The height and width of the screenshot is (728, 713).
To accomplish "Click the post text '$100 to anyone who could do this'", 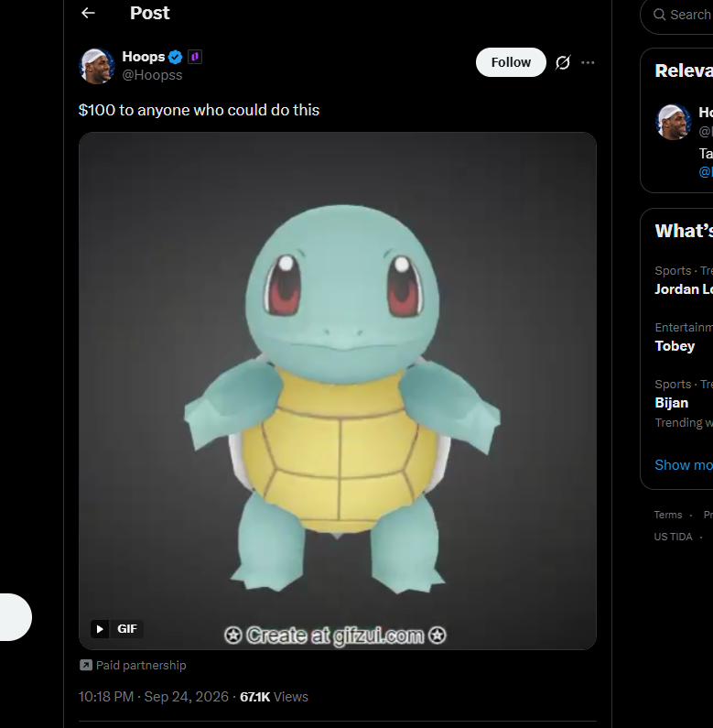I will click(x=200, y=110).
